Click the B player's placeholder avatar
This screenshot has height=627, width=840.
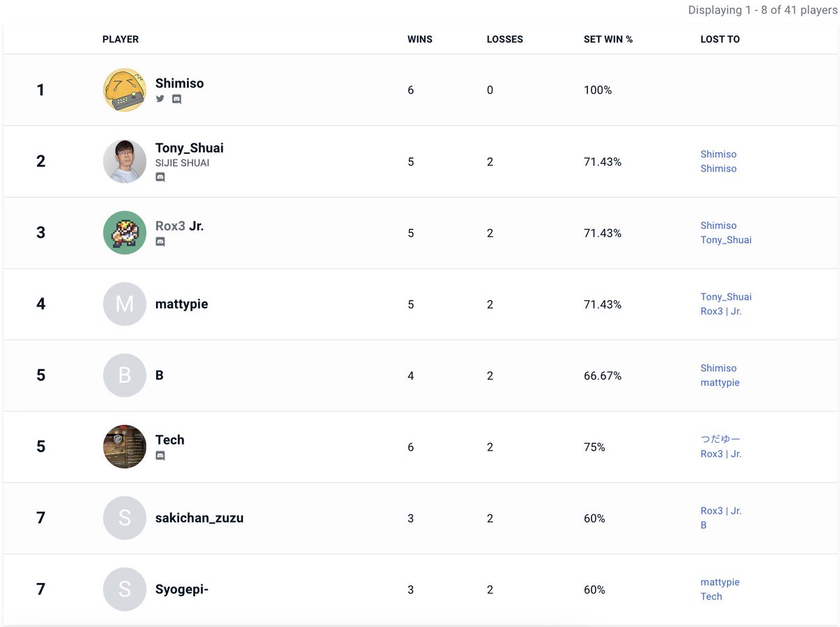tap(125, 376)
